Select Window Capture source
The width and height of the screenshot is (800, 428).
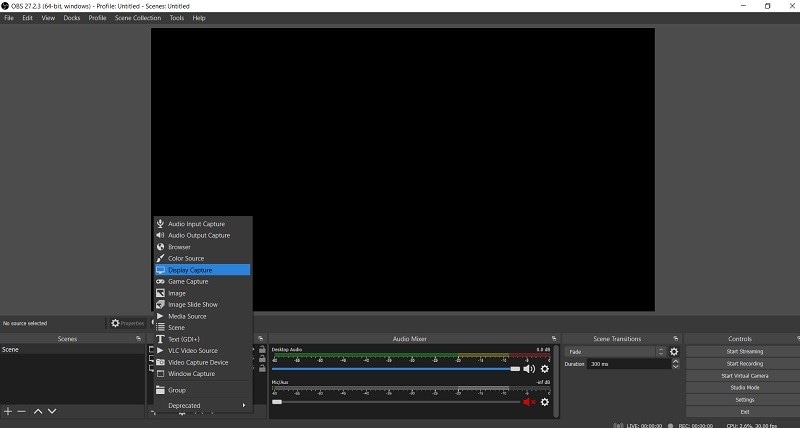tap(203, 373)
